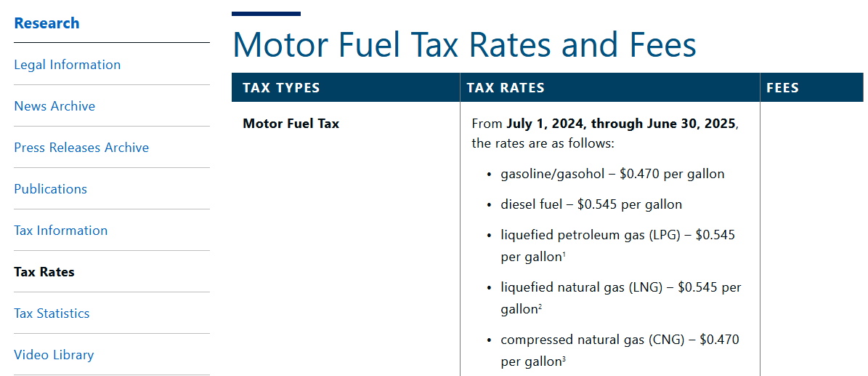
Task: Open the Tax Statistics page
Action: tap(52, 313)
